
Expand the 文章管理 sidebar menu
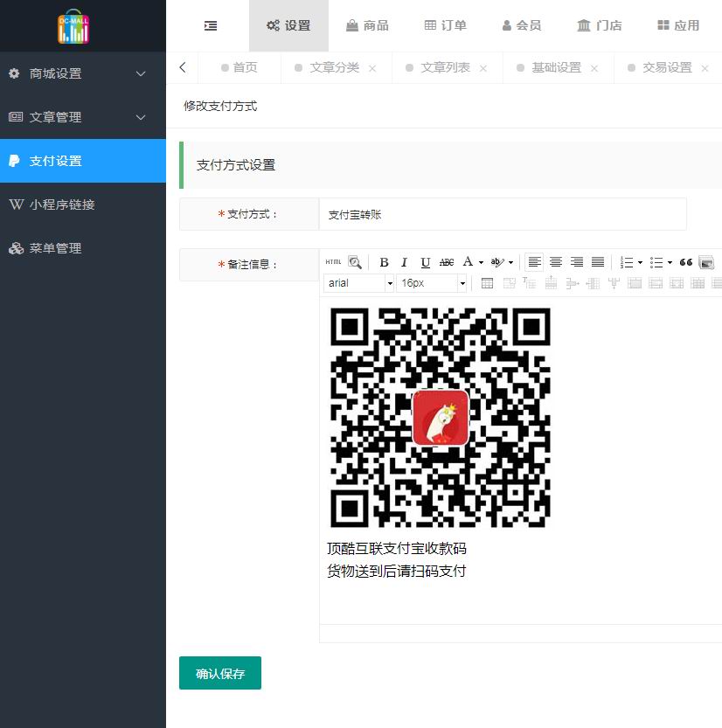pyautogui.click(x=83, y=117)
